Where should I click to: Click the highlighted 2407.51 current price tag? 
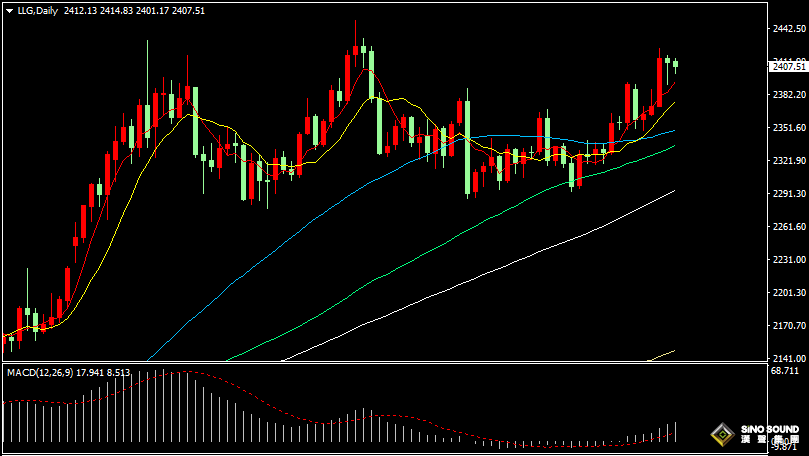tap(788, 66)
